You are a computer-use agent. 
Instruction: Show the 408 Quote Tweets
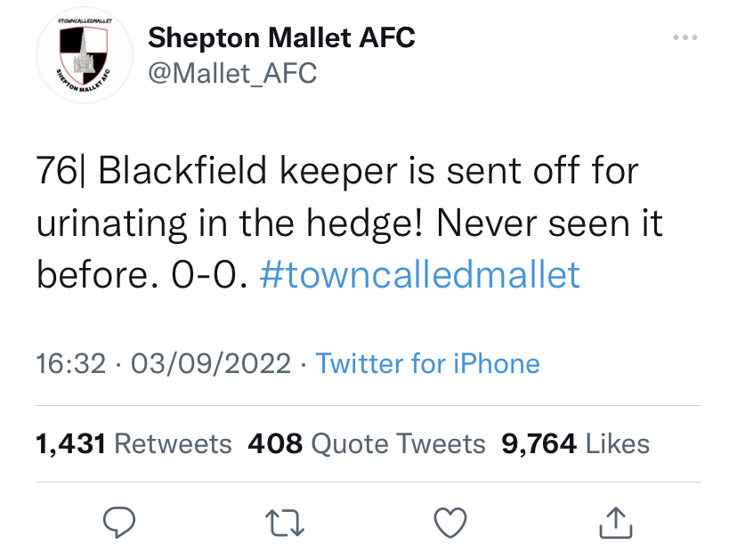(x=367, y=443)
